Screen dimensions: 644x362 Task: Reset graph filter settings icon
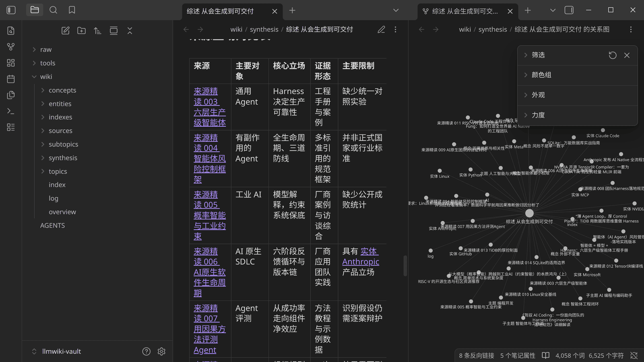pos(613,55)
